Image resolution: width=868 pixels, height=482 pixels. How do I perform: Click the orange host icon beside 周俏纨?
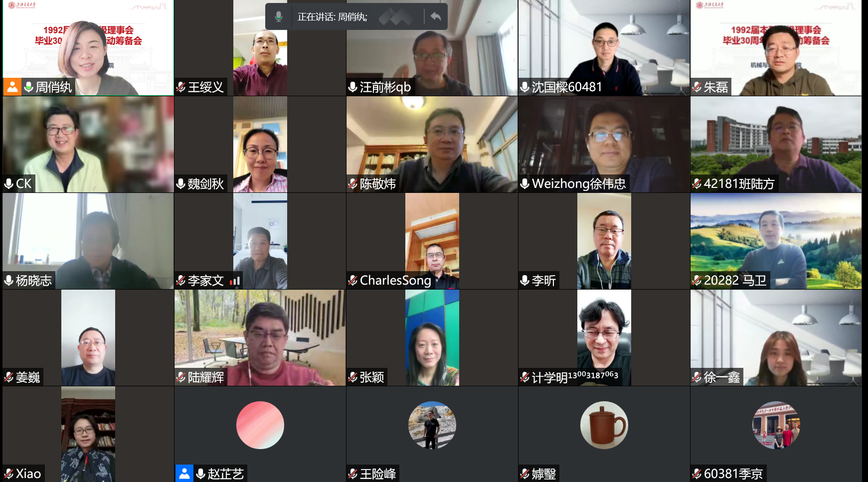tap(12, 87)
